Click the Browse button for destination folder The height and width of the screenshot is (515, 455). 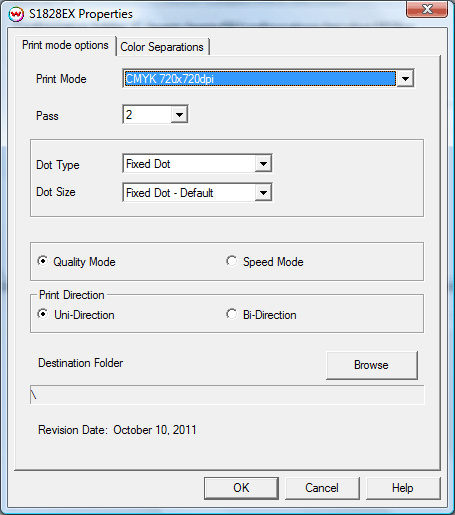click(x=372, y=365)
